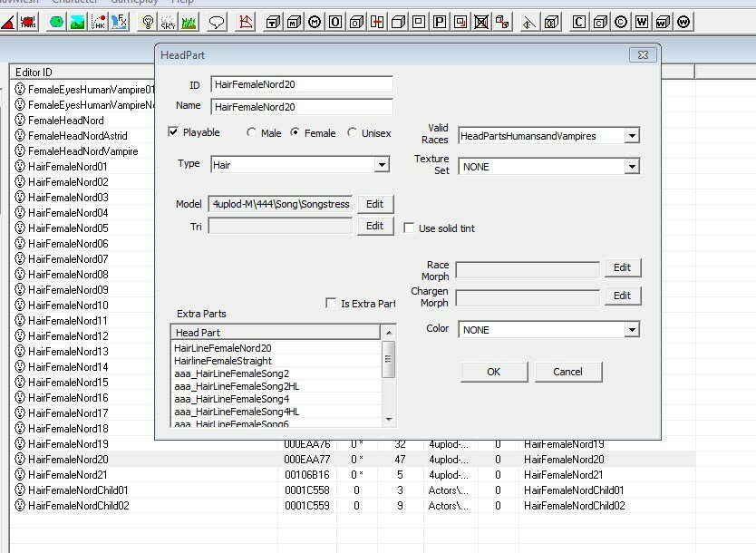Select aaa_HairLineFemaleSong2HL in Extra Parts
This screenshot has width=756, height=553.
237,386
